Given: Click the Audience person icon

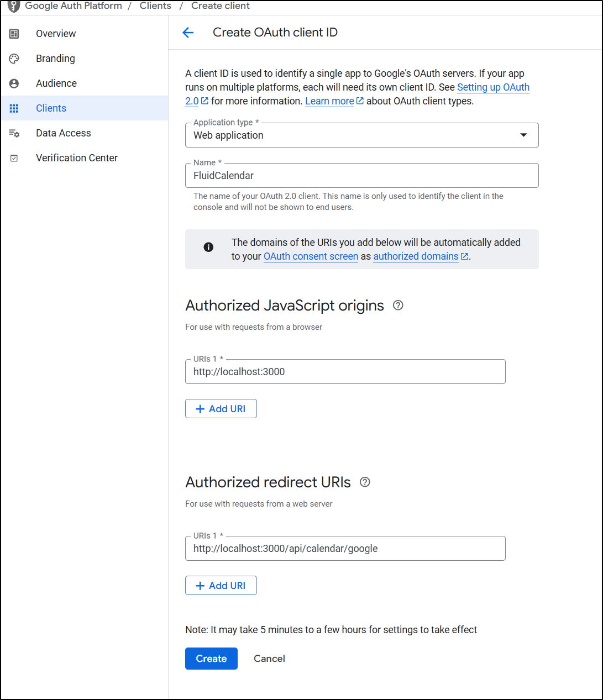Looking at the screenshot, I should pyautogui.click(x=14, y=83).
